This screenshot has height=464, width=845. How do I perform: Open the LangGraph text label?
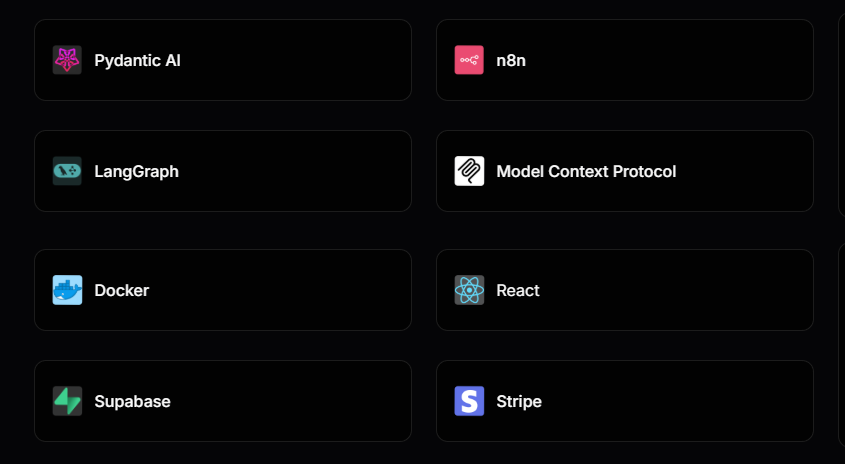[x=136, y=171]
